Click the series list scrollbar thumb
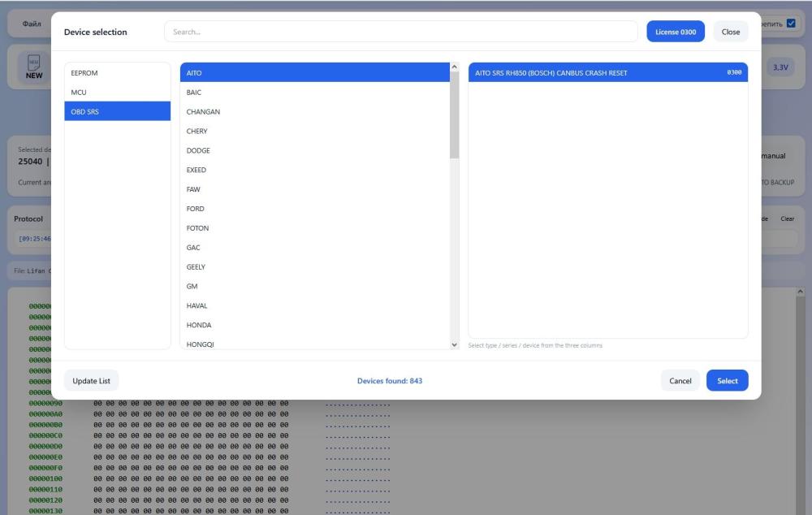Screen dimensions: 812x515 click(x=454, y=115)
